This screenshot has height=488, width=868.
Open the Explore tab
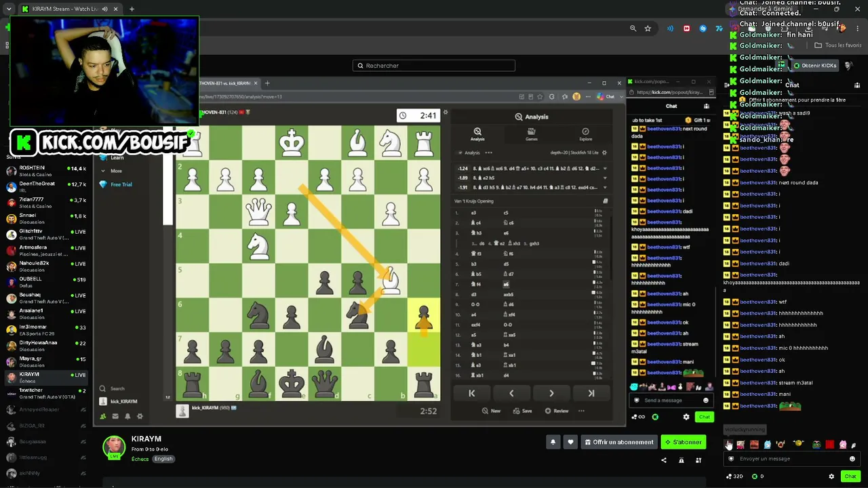pyautogui.click(x=585, y=134)
